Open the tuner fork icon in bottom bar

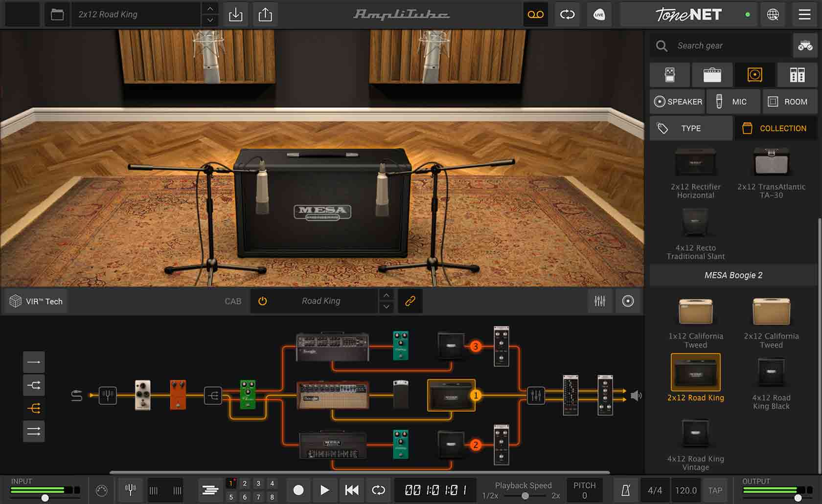pyautogui.click(x=130, y=490)
